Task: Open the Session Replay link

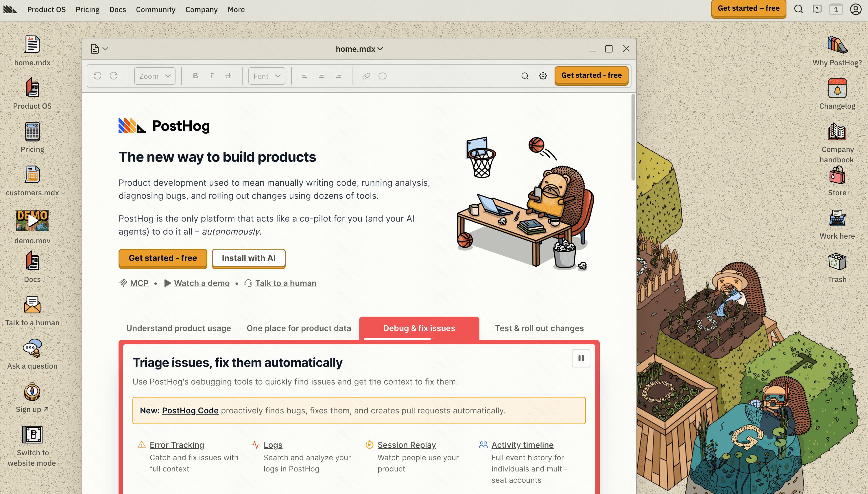Action: click(407, 445)
